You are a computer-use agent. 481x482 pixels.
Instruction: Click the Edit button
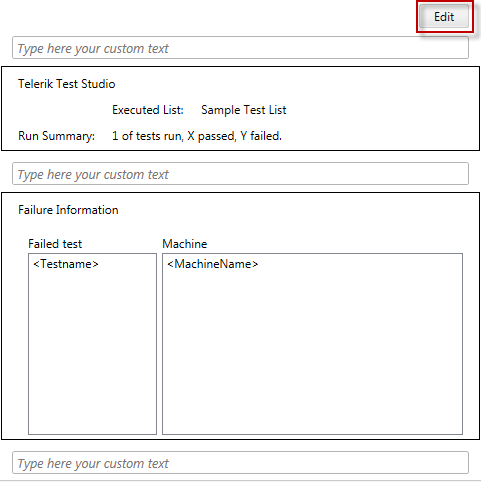pos(444,16)
